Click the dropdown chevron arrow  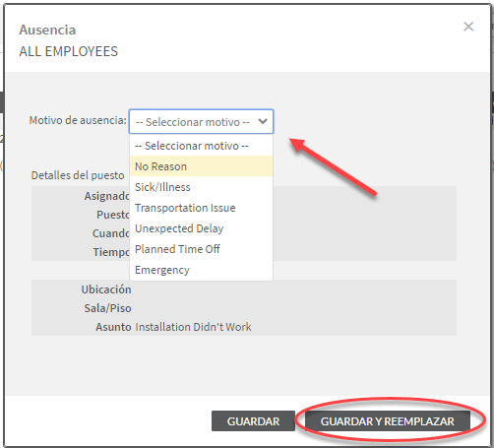point(263,121)
